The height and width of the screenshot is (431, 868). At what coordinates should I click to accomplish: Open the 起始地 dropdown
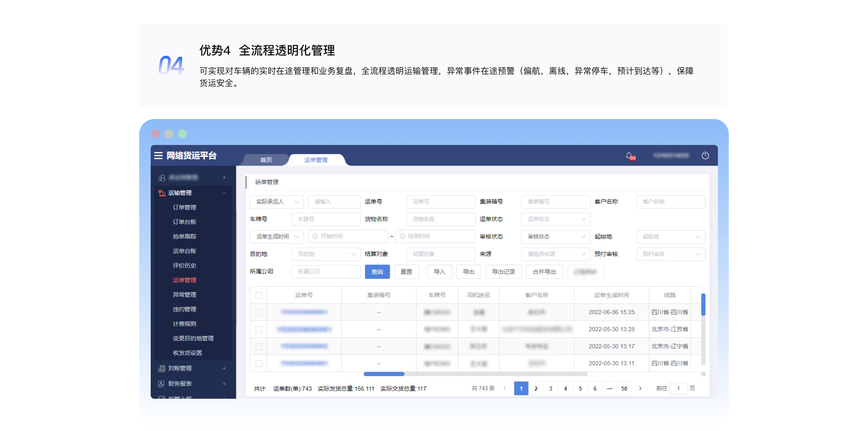[x=671, y=237]
